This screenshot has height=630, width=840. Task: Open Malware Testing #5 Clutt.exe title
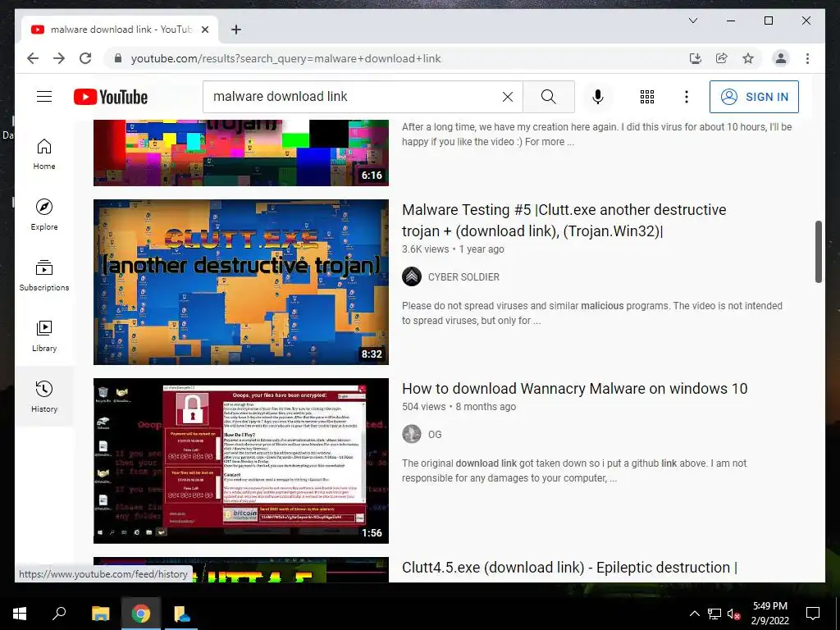point(564,220)
